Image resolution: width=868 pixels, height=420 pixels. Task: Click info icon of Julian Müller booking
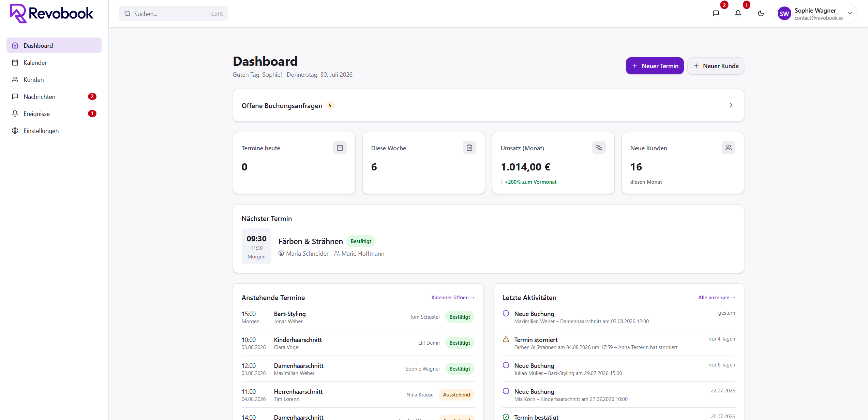[x=506, y=365]
